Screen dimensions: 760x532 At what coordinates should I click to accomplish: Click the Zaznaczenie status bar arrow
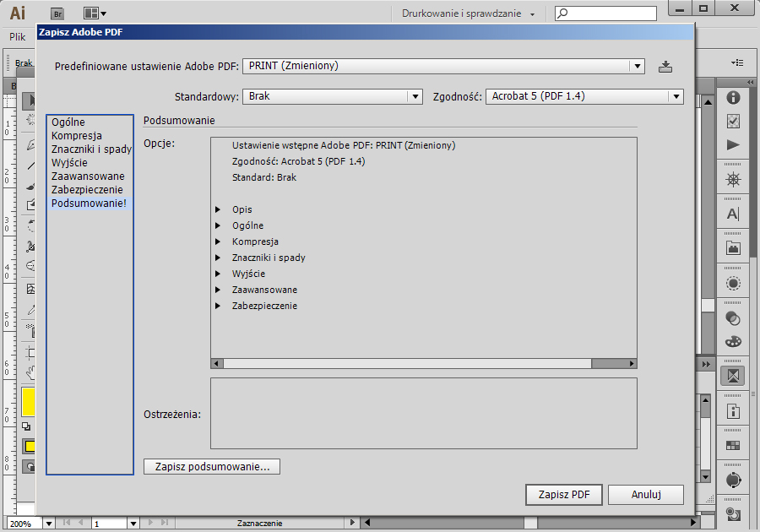point(352,523)
